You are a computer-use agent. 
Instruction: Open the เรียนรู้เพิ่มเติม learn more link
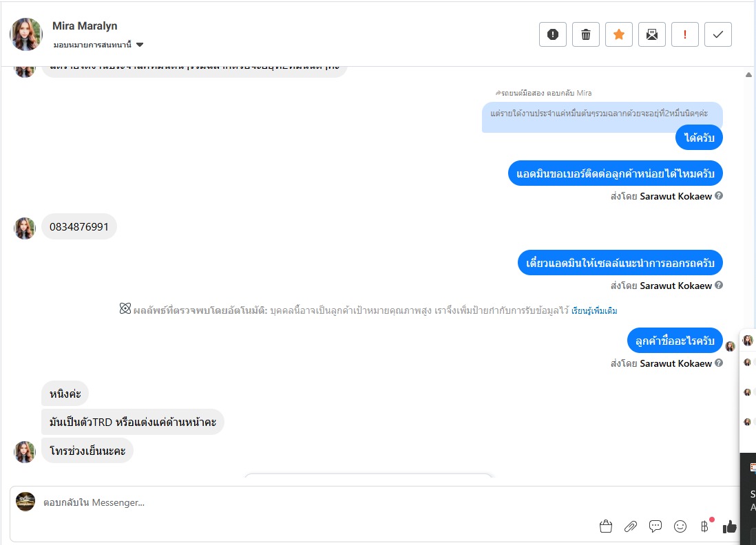click(x=594, y=311)
